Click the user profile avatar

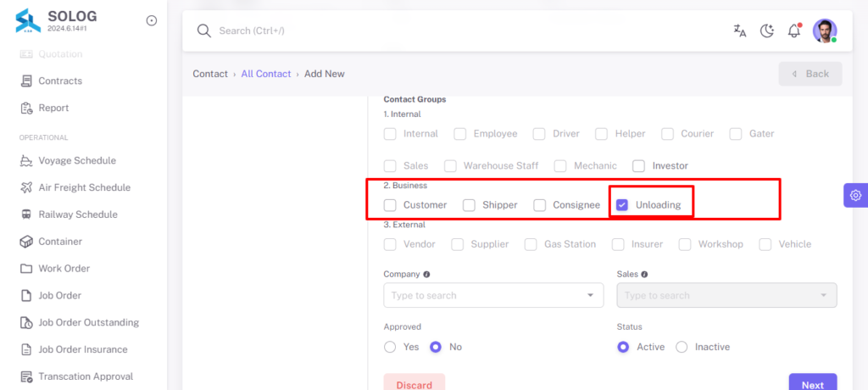click(x=825, y=31)
